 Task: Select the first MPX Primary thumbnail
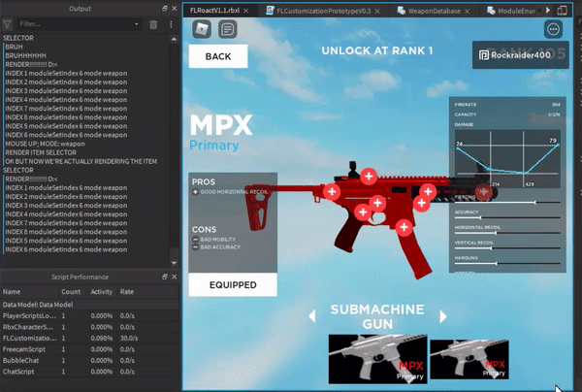378,359
